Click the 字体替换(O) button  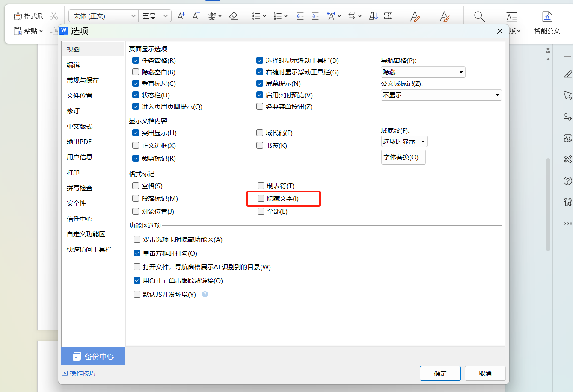click(x=403, y=157)
